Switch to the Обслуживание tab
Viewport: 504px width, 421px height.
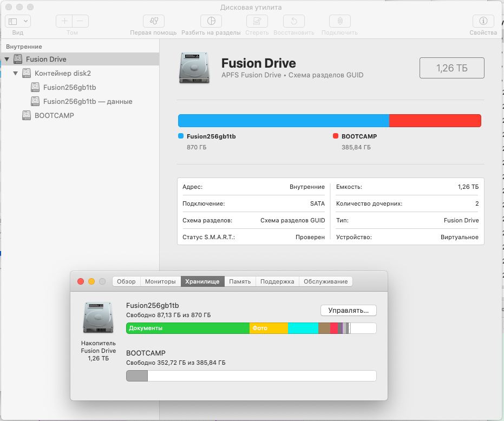coord(325,281)
